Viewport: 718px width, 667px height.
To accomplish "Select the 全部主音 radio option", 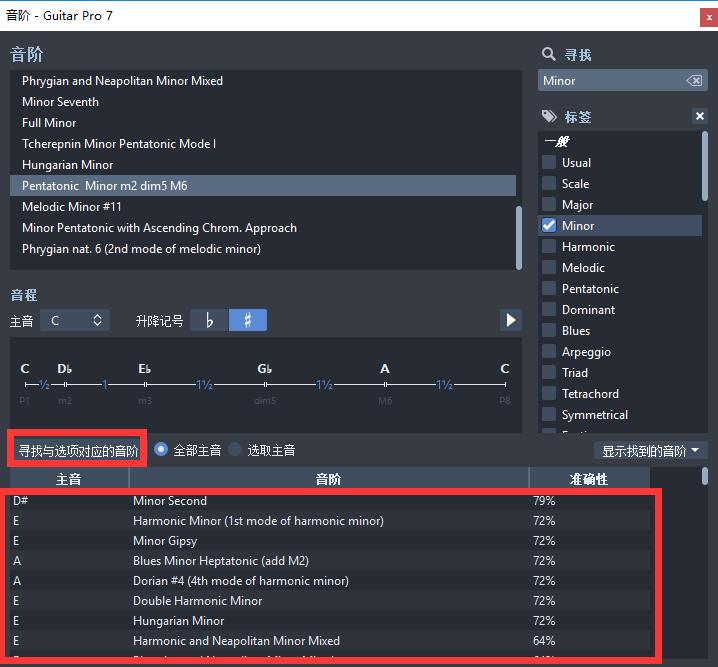I will 161,450.
